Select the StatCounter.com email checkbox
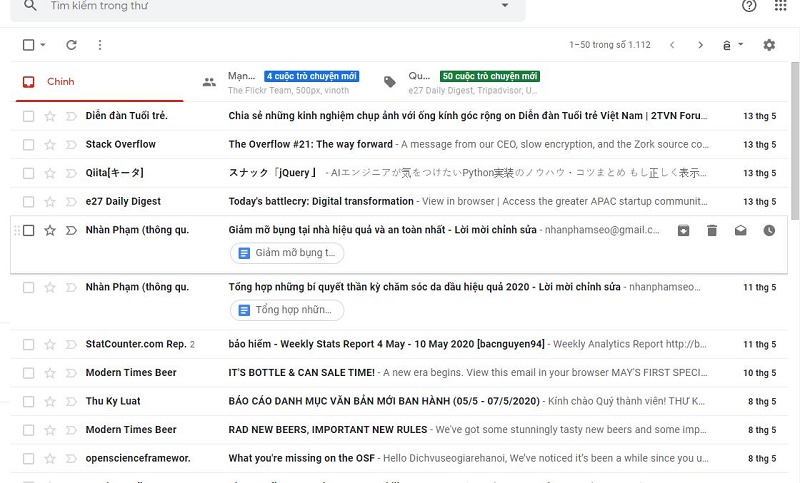 (29, 345)
